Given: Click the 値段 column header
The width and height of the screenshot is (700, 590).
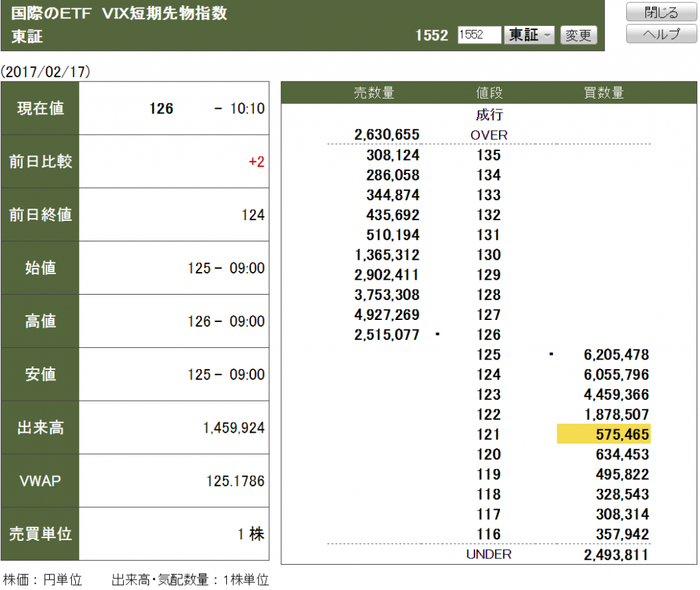Looking at the screenshot, I should (489, 93).
